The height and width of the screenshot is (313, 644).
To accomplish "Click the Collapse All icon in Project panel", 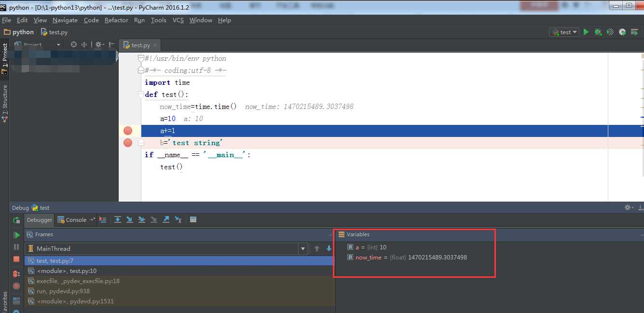I will 84,44.
